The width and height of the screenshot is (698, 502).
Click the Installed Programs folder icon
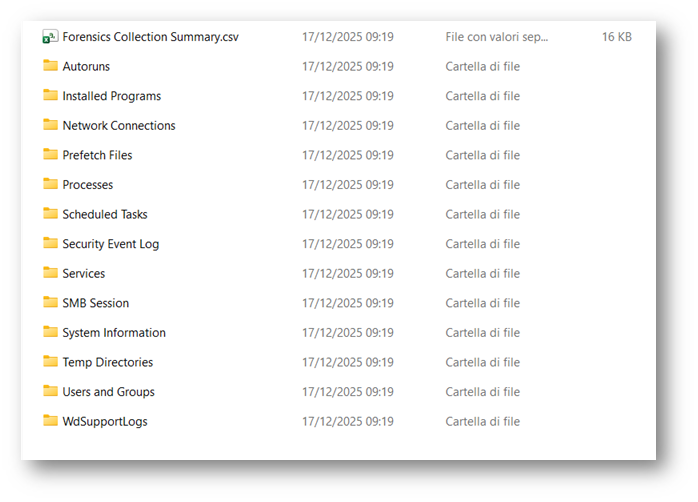point(50,95)
